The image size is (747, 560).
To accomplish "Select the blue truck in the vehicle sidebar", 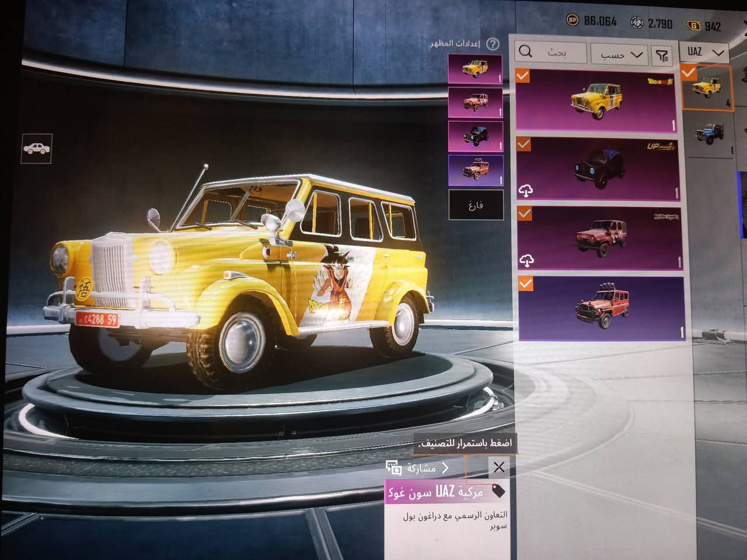I will click(711, 135).
